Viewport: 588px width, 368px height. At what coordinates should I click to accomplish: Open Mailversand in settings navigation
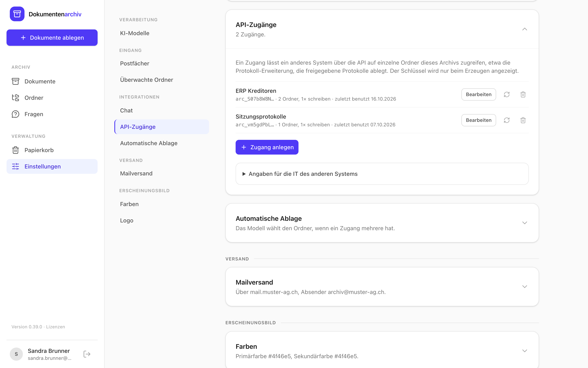(x=161, y=174)
